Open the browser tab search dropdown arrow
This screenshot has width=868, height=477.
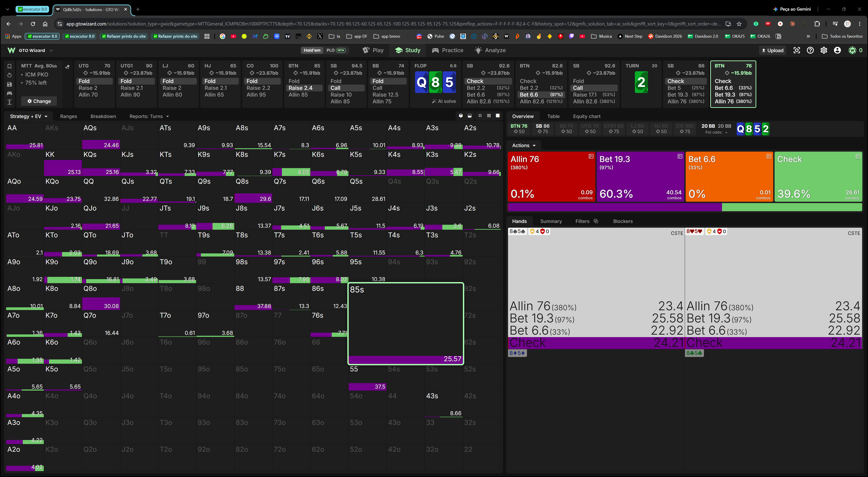8,9
